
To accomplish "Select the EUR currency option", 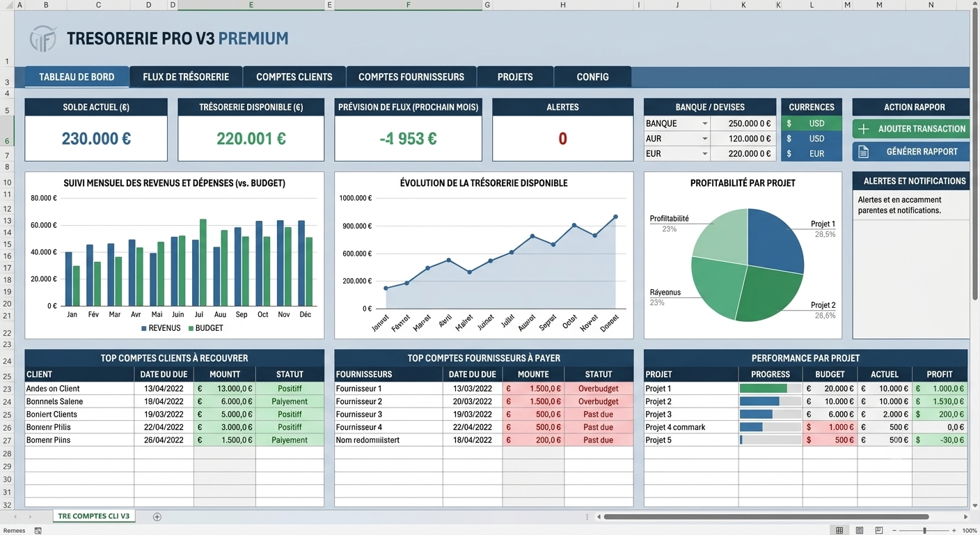I will coord(812,154).
